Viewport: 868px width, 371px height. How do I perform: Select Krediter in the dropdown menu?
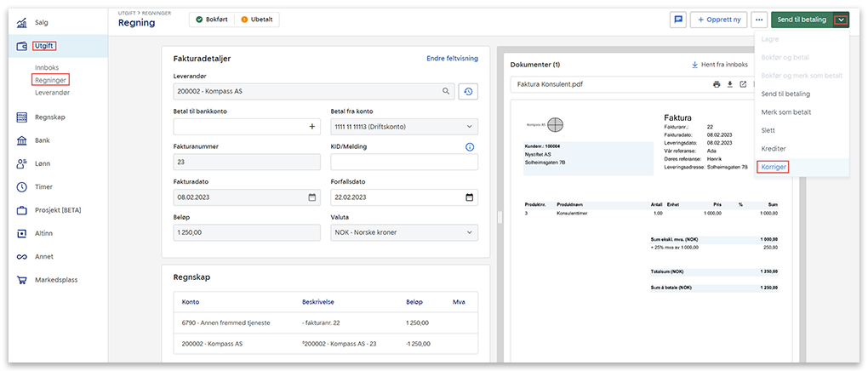[774, 149]
